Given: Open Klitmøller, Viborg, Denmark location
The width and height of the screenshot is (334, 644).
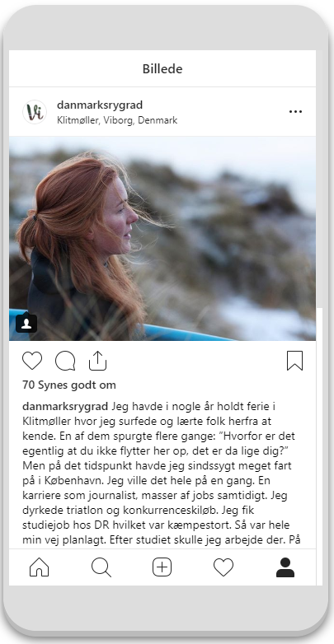Looking at the screenshot, I should (117, 120).
